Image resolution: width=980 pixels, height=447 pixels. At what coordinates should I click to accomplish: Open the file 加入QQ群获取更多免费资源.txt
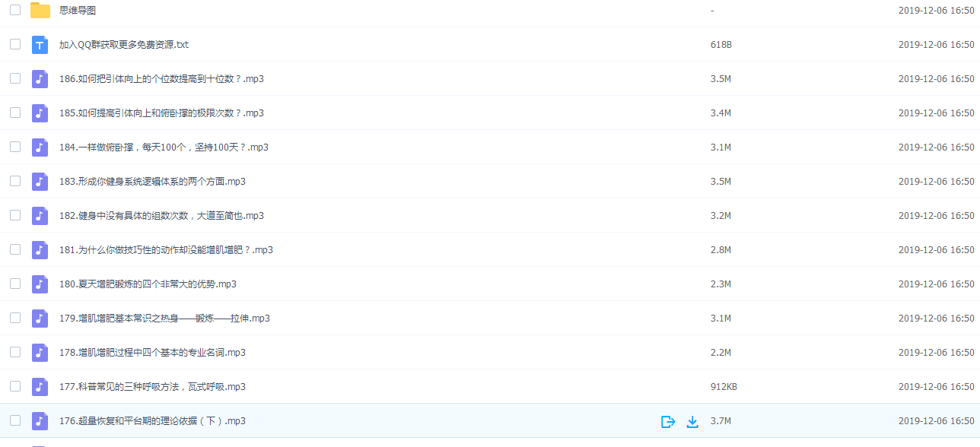coord(124,45)
